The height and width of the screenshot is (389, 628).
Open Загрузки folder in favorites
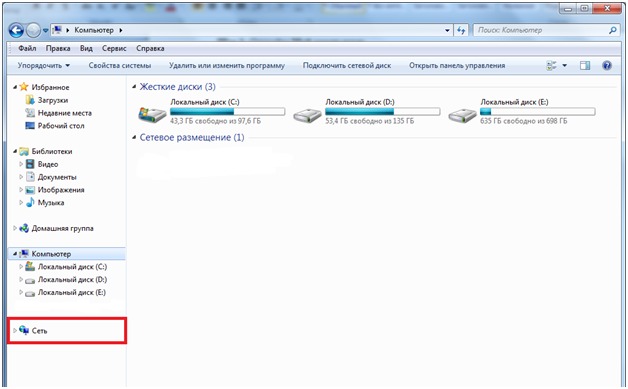52,100
